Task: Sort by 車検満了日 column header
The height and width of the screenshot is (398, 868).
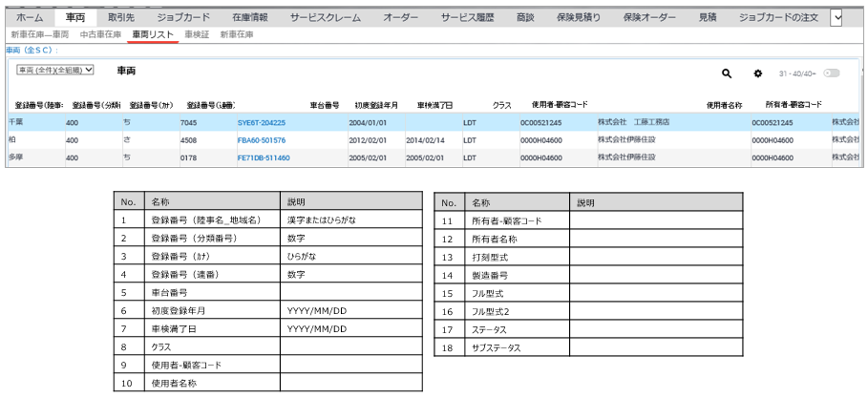Action: pos(434,104)
